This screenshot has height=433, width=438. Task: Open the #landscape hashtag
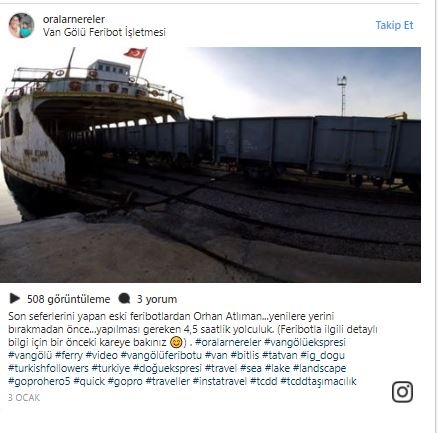point(319,368)
